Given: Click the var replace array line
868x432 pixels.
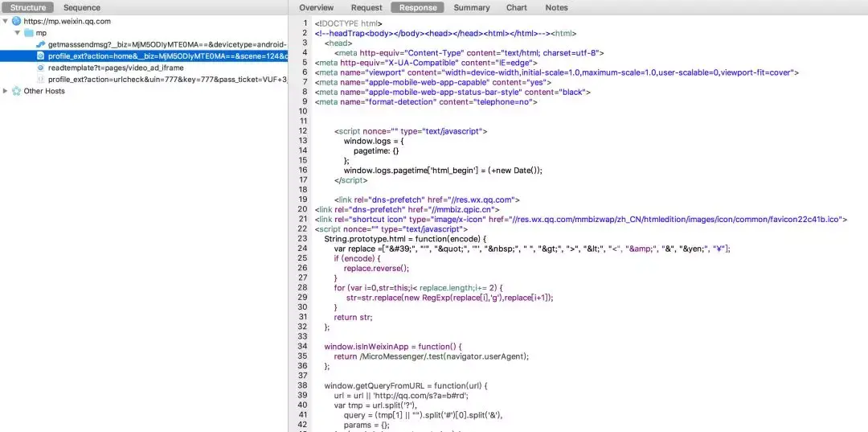Looking at the screenshot, I should tap(532, 249).
